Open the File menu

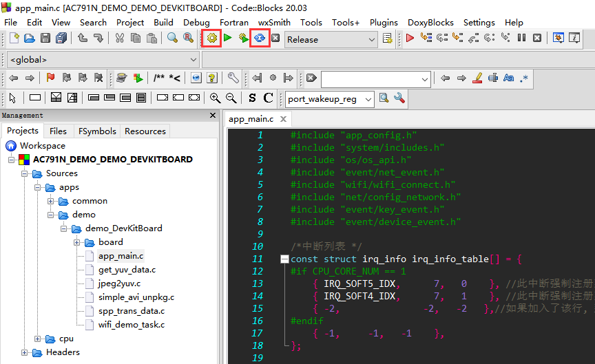(10, 23)
